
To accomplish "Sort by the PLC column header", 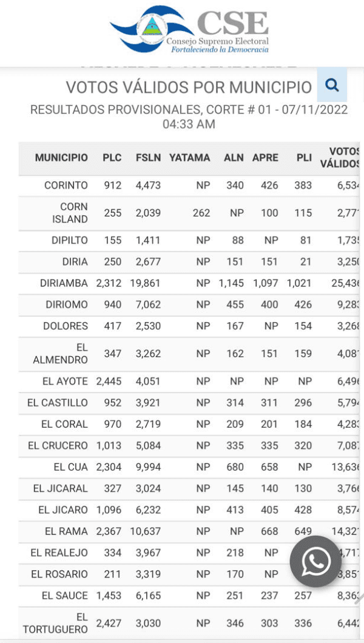I will click(112, 158).
